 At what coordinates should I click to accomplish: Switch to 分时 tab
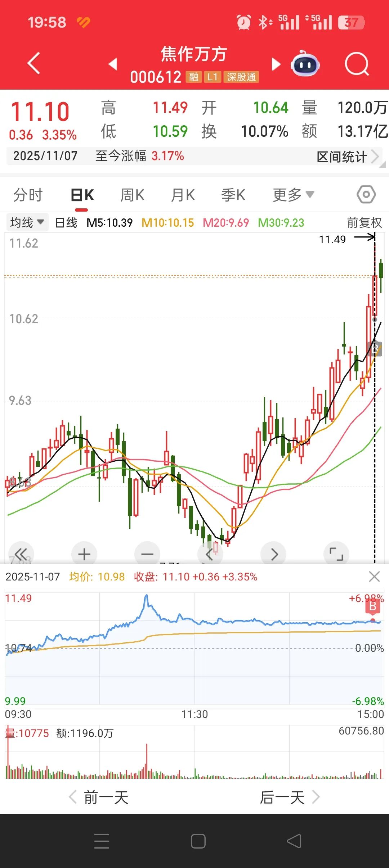click(28, 195)
